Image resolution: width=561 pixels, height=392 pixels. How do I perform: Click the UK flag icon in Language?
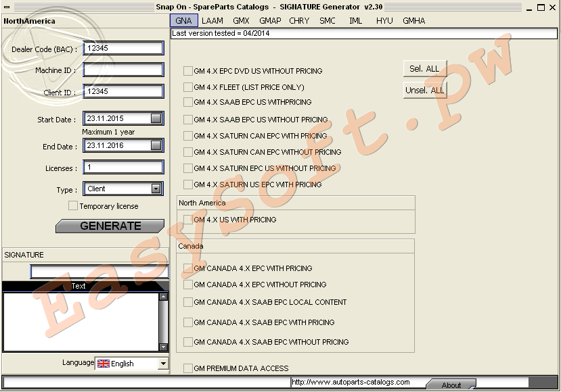click(104, 364)
